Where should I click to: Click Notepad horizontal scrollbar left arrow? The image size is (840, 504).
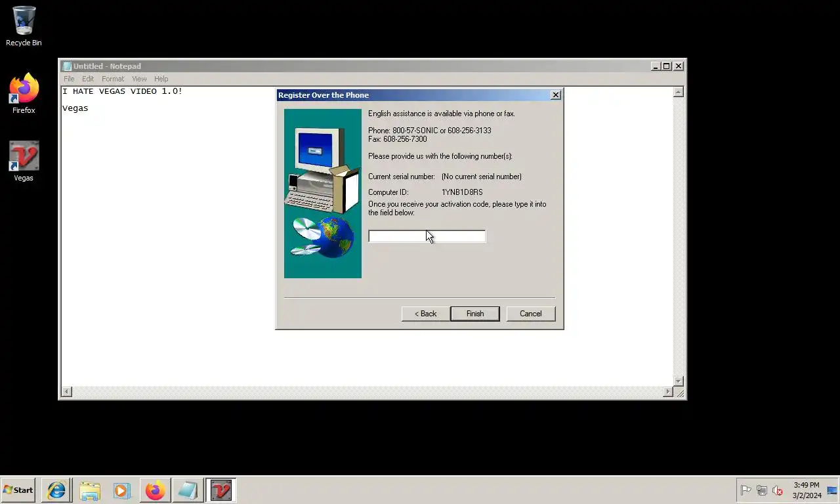66,392
